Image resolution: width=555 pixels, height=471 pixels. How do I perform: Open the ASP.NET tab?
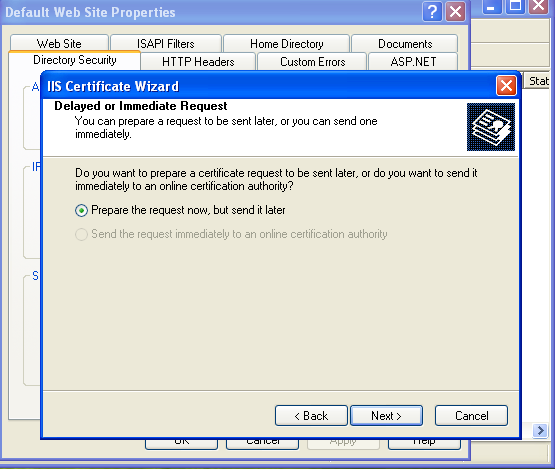413,62
